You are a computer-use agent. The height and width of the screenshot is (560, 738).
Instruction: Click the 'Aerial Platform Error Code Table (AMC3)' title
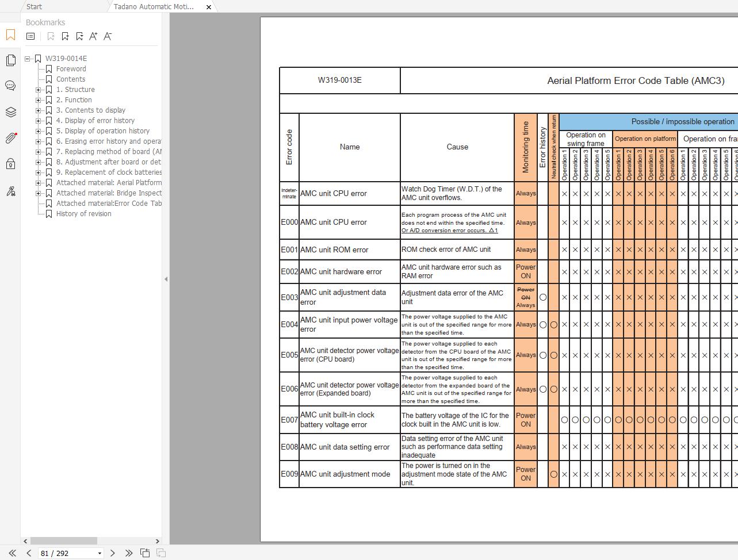pos(636,80)
